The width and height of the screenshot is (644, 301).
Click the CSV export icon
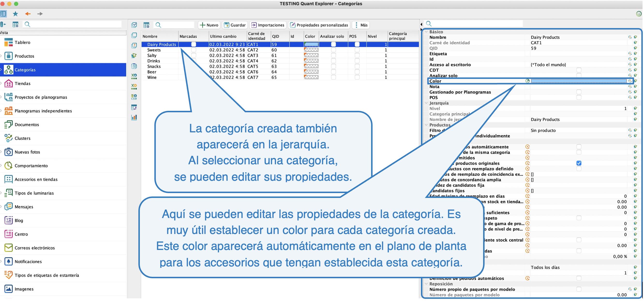pyautogui.click(x=134, y=97)
